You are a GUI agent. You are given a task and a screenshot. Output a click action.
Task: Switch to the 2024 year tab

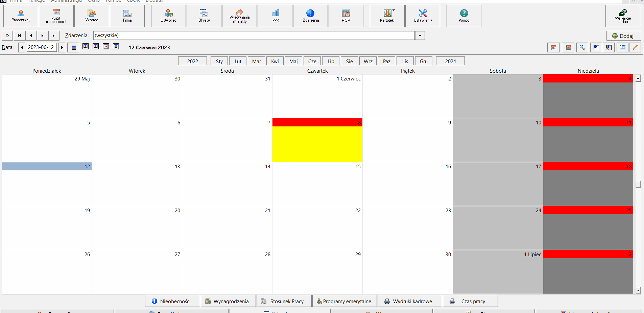[x=450, y=61]
